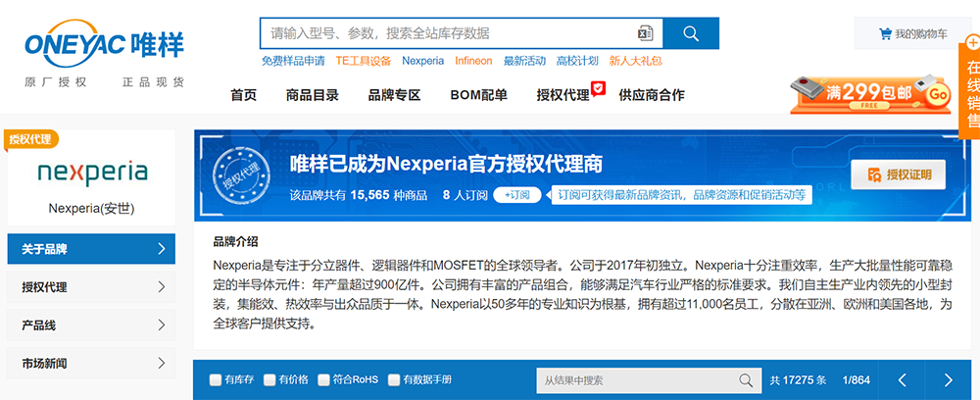Image resolution: width=980 pixels, height=400 pixels.
Task: Click the Nexperia(安世) brand name text
Action: point(91,209)
